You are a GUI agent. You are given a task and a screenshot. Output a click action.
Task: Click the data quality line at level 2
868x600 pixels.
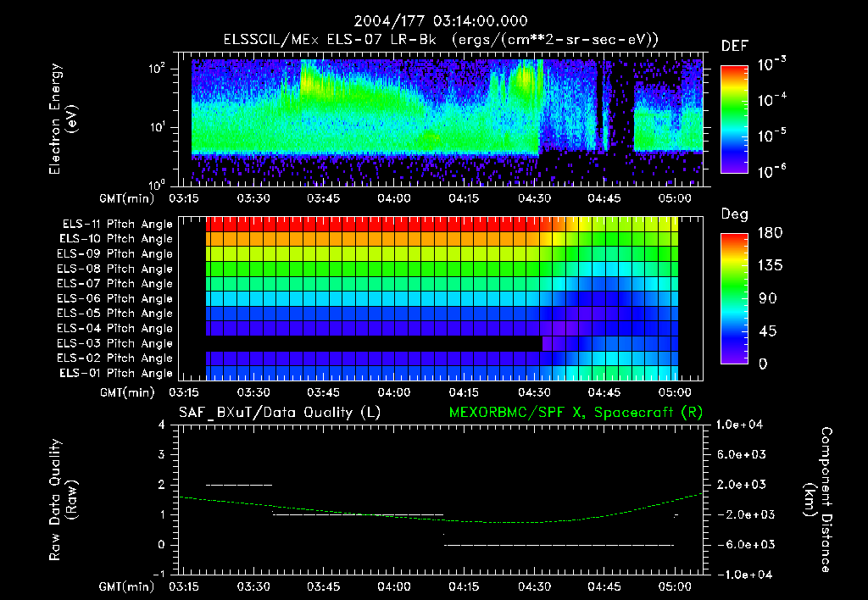click(239, 485)
